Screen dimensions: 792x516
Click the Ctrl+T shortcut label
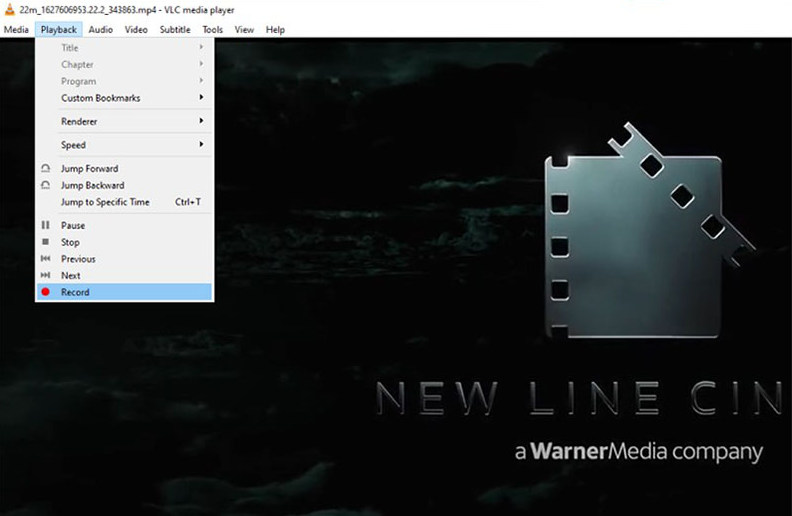188,202
